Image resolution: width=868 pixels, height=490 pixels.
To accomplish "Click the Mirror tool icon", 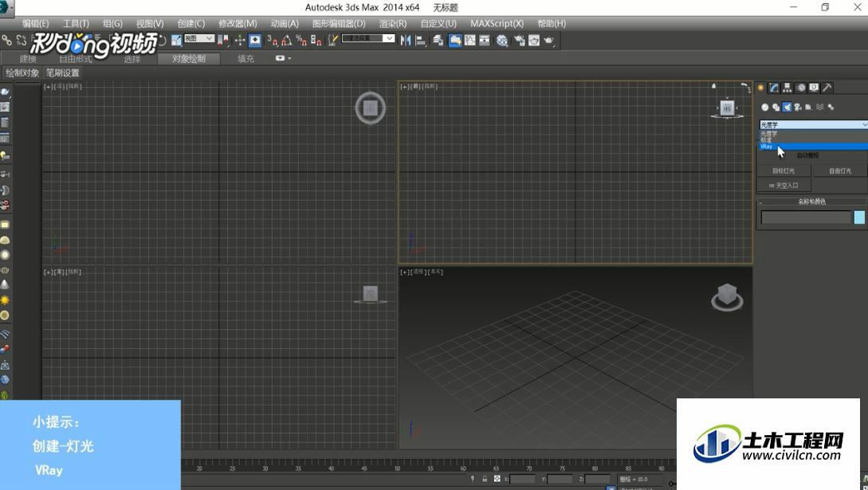I will [406, 41].
